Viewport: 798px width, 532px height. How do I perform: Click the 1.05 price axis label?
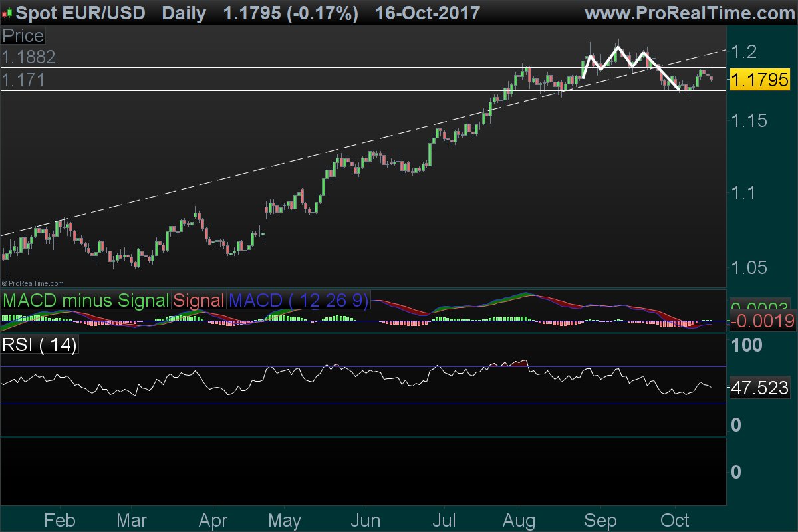(x=749, y=267)
